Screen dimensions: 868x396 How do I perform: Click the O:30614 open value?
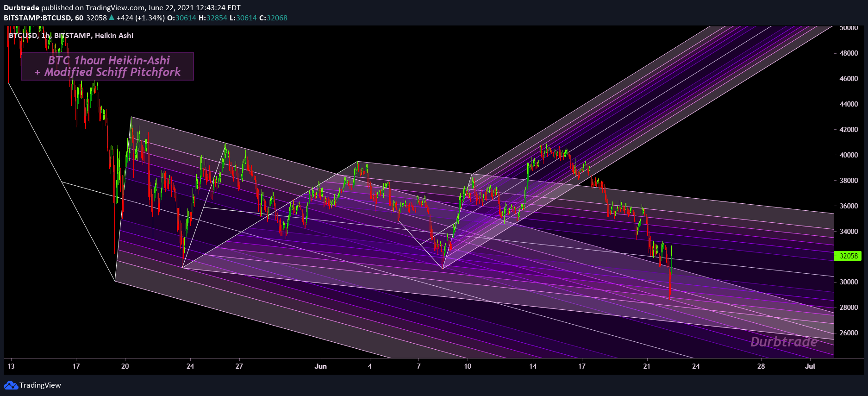[181, 18]
